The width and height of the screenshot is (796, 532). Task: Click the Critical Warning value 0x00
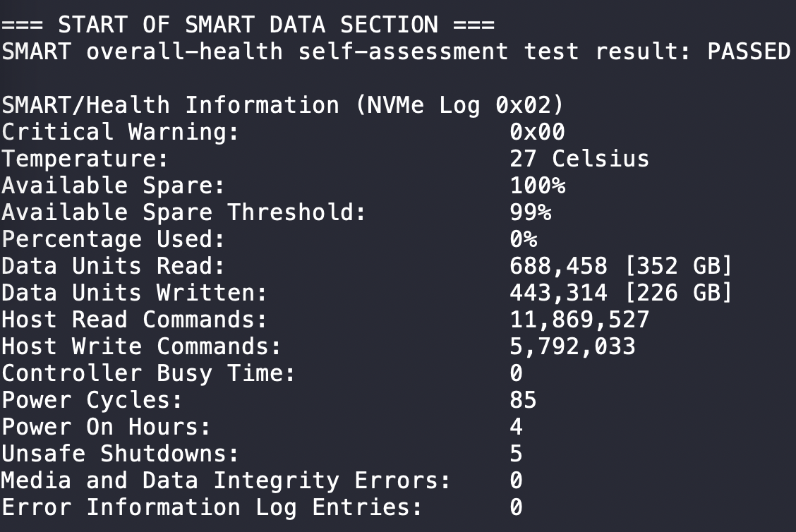(x=537, y=132)
